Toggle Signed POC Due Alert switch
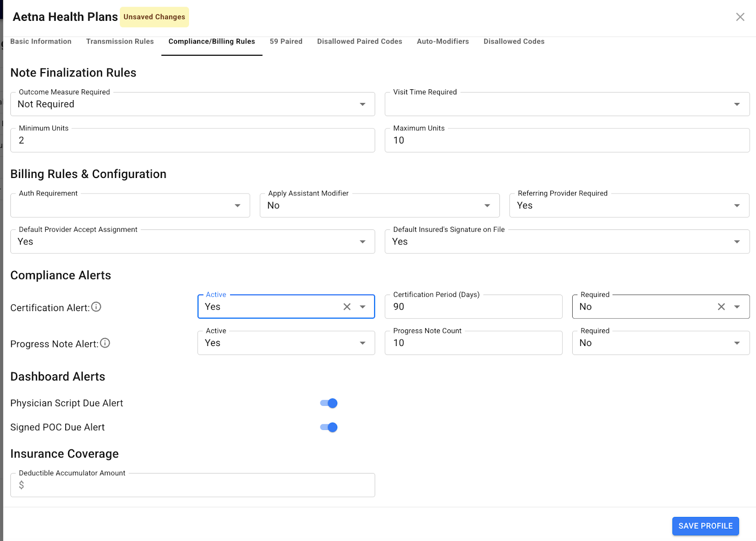This screenshot has width=756, height=541. 328,427
